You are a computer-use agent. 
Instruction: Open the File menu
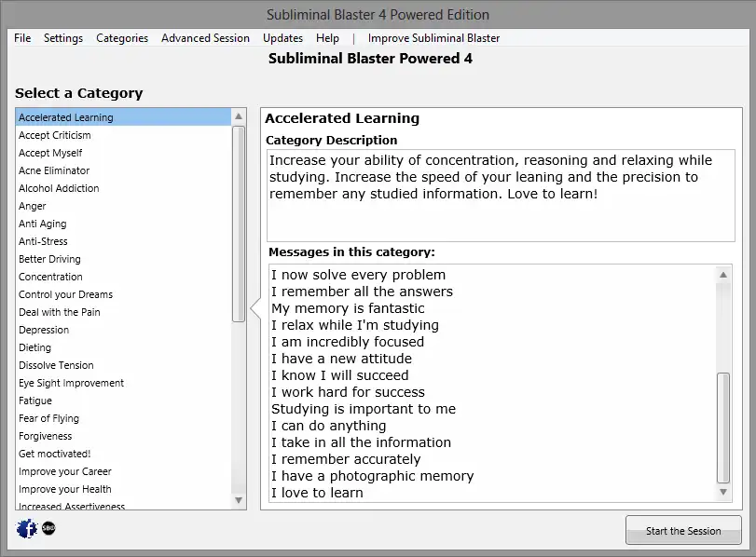click(22, 38)
